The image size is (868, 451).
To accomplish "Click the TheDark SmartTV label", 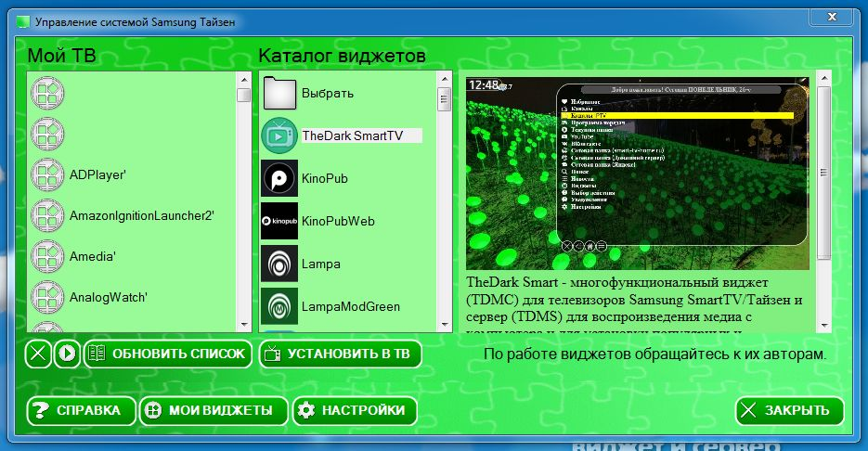I will pyautogui.click(x=353, y=135).
